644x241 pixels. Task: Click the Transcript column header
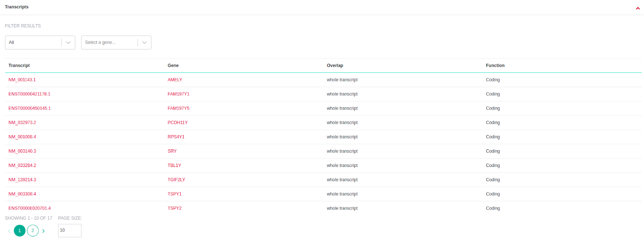19,65
